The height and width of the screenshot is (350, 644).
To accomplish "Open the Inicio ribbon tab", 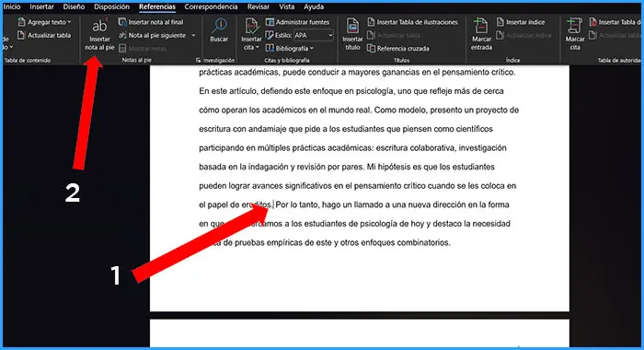I will click(x=12, y=7).
